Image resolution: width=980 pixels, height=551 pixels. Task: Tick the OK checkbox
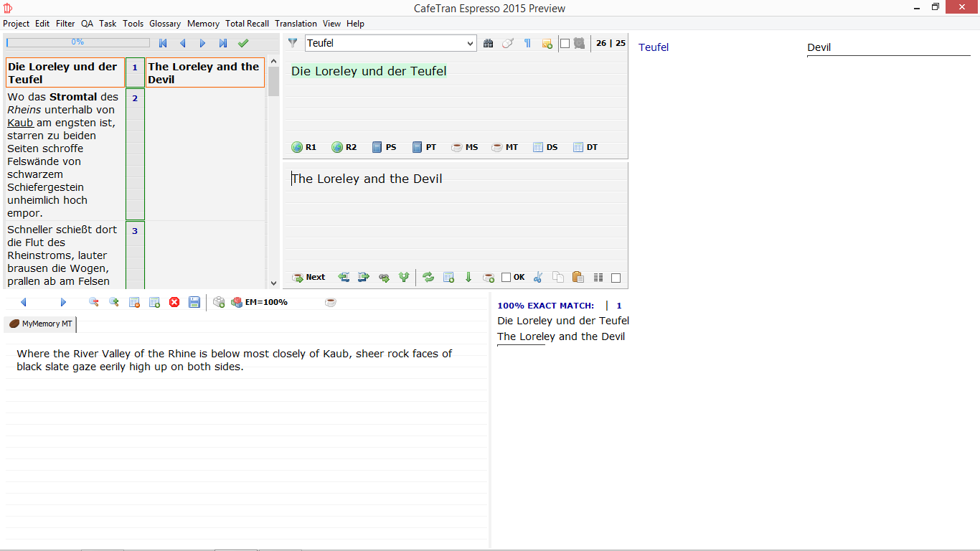[x=506, y=277]
